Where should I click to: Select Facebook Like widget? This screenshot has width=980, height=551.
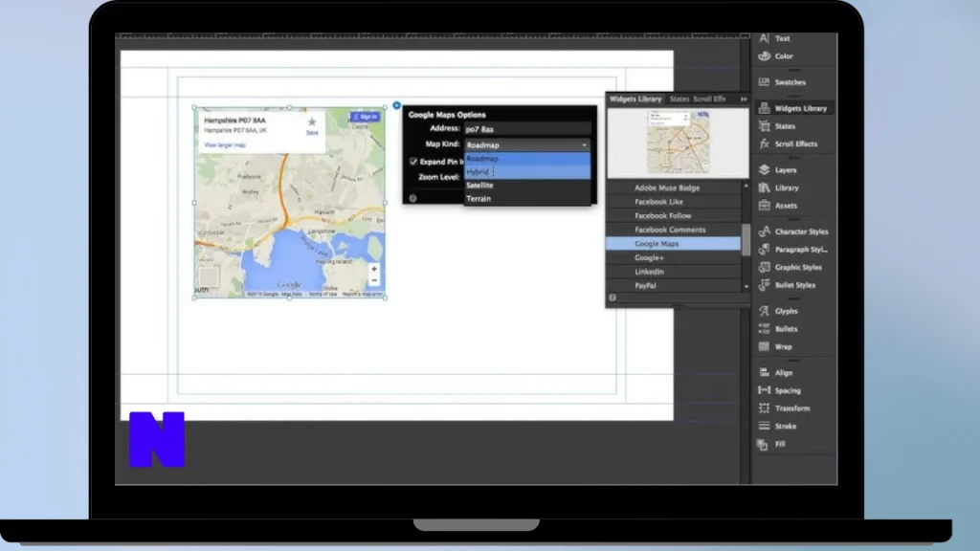pos(673,202)
